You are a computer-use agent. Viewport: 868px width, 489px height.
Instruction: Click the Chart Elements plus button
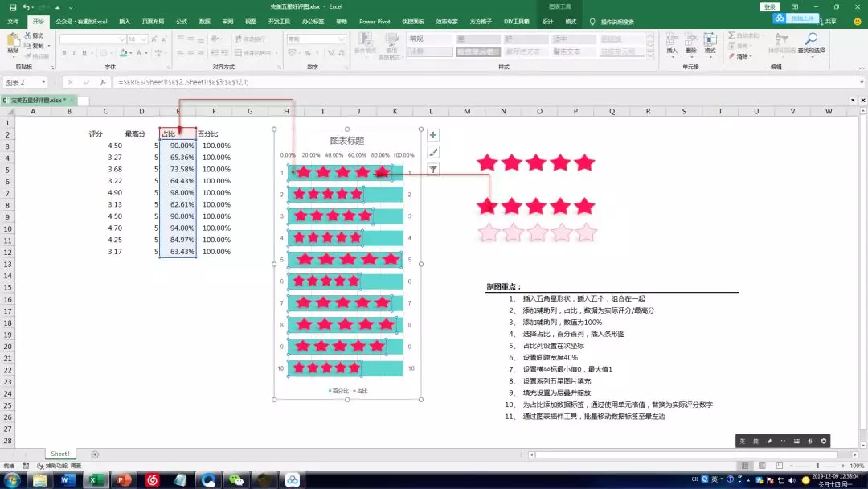433,135
